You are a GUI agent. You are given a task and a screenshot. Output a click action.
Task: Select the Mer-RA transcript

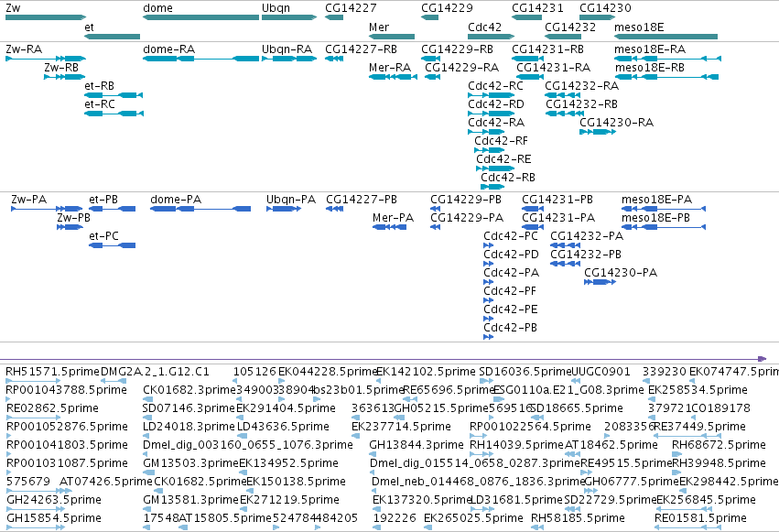pyautogui.click(x=393, y=77)
